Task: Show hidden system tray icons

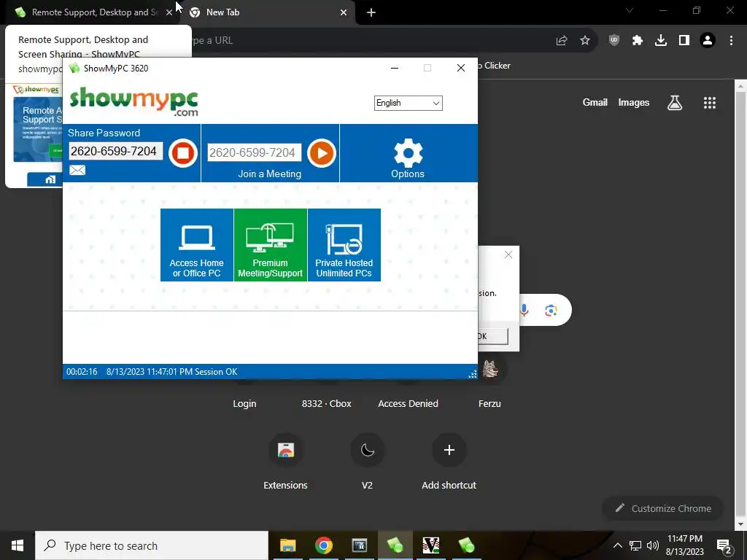Action: [617, 545]
